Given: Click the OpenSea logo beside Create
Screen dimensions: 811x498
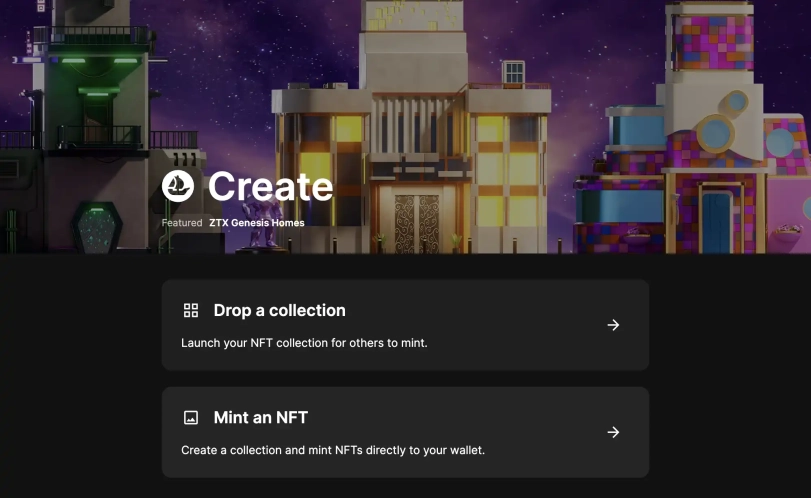Looking at the screenshot, I should 178,186.
